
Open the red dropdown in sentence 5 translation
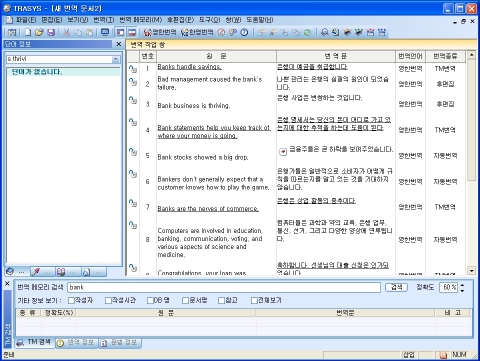[x=283, y=152]
